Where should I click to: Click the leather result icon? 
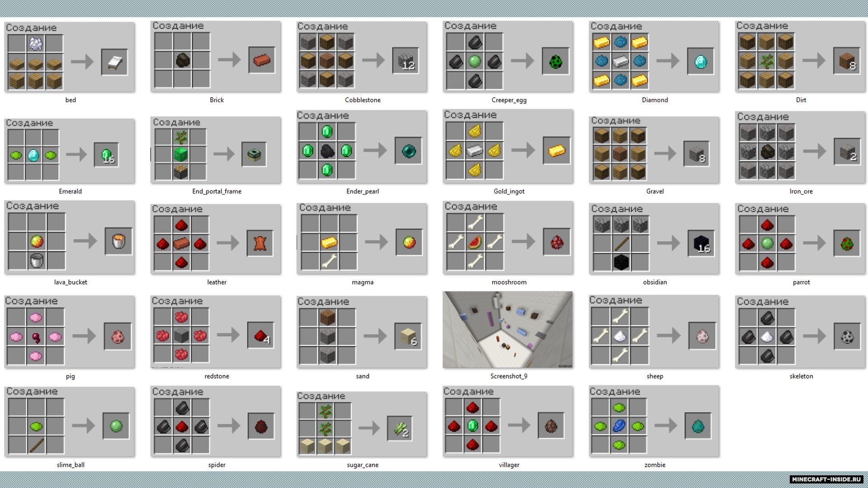tap(260, 243)
